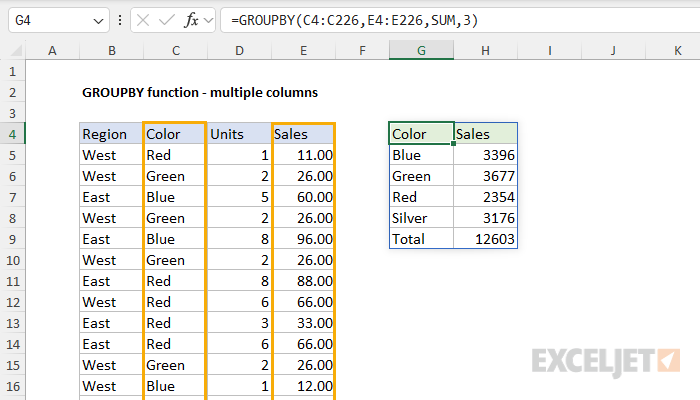Screen dimensions: 700x400
Task: Click the 'Blue' cell in column G
Action: [x=421, y=155]
